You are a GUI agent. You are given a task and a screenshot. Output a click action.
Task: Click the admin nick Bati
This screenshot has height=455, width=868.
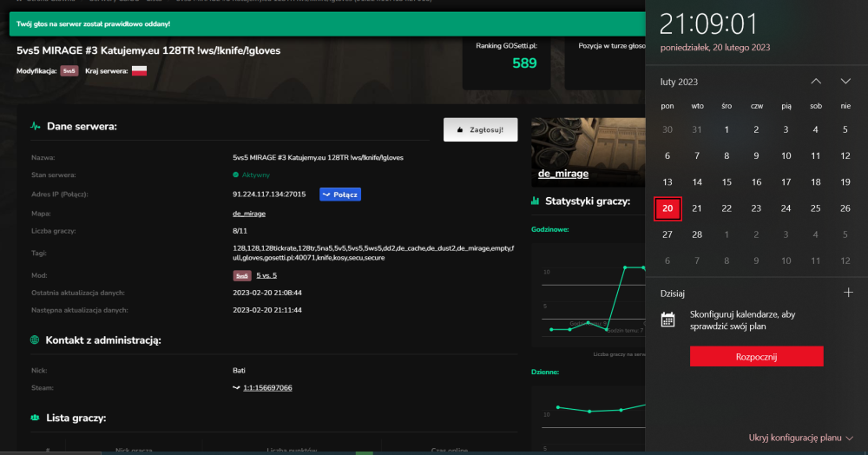pyautogui.click(x=239, y=370)
